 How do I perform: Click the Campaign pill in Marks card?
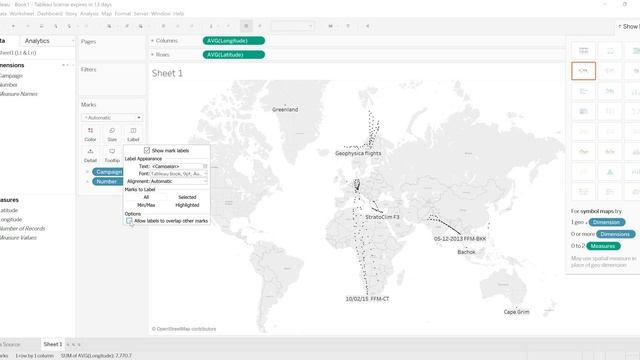[108, 172]
